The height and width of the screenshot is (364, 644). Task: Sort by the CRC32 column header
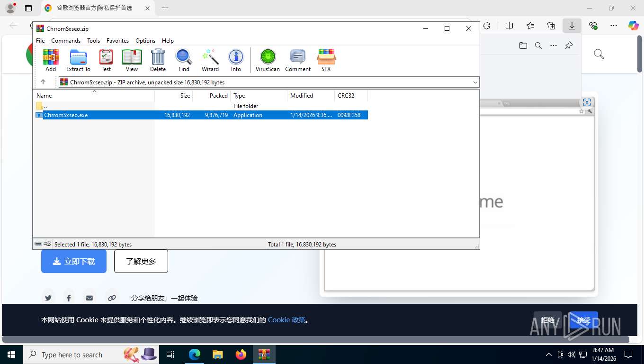pyautogui.click(x=351, y=96)
